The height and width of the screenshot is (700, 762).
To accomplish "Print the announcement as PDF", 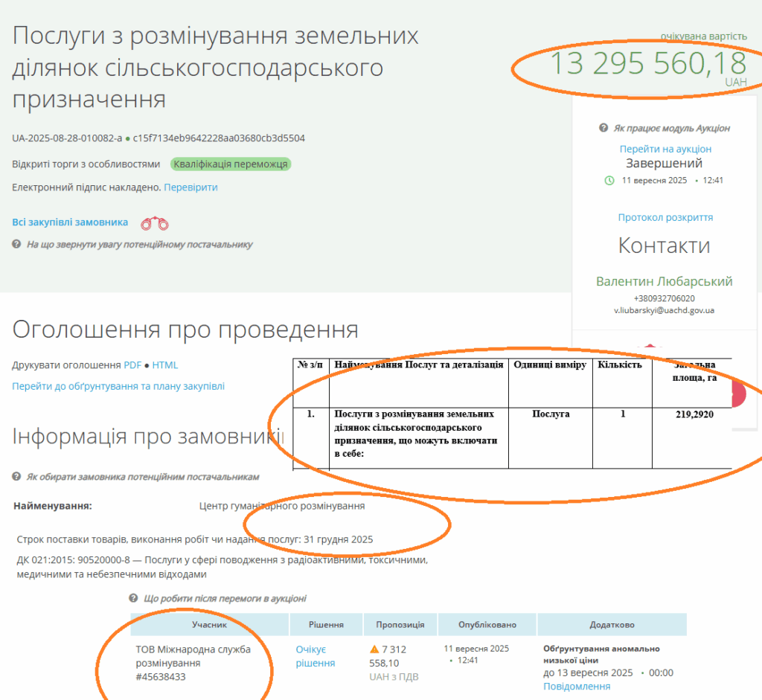I will click(x=132, y=365).
